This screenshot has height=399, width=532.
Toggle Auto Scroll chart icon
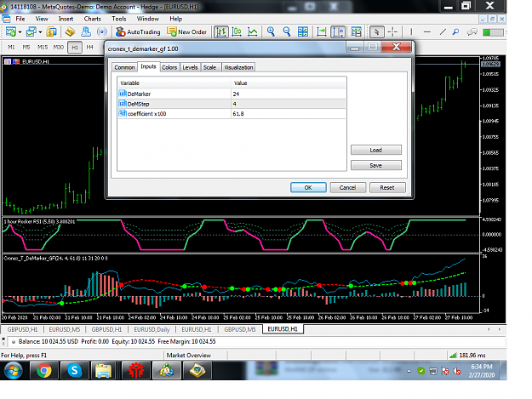321,31
